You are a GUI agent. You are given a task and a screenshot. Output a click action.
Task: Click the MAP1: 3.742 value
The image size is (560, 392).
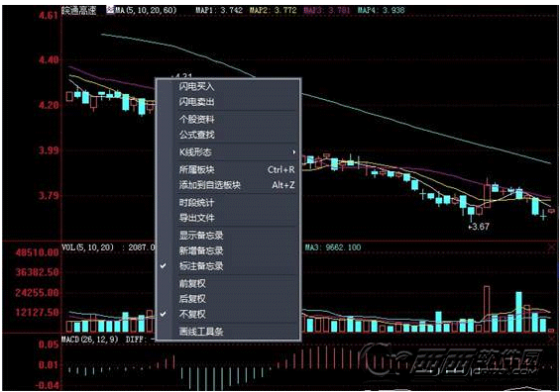(219, 10)
